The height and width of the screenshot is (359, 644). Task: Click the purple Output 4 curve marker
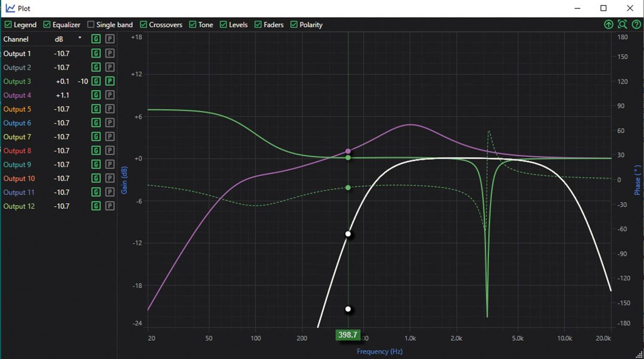(x=348, y=151)
